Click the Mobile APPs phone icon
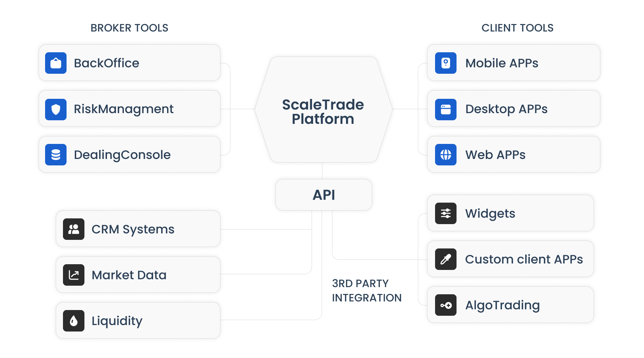Image resolution: width=644 pixels, height=358 pixels. pyautogui.click(x=445, y=63)
